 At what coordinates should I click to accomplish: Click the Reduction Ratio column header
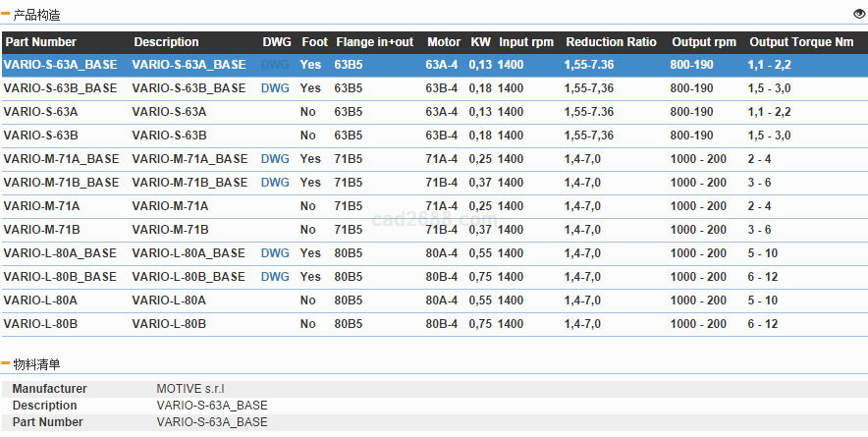pos(611,42)
